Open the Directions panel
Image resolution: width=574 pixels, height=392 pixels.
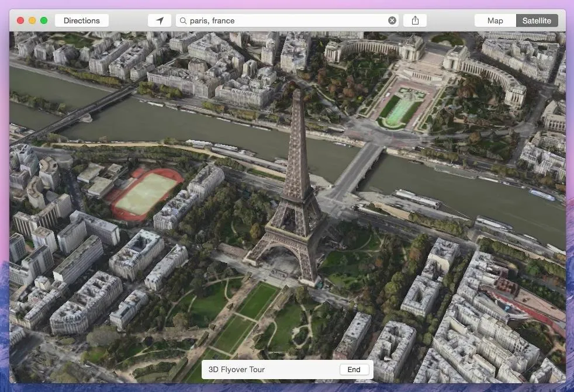pos(82,20)
